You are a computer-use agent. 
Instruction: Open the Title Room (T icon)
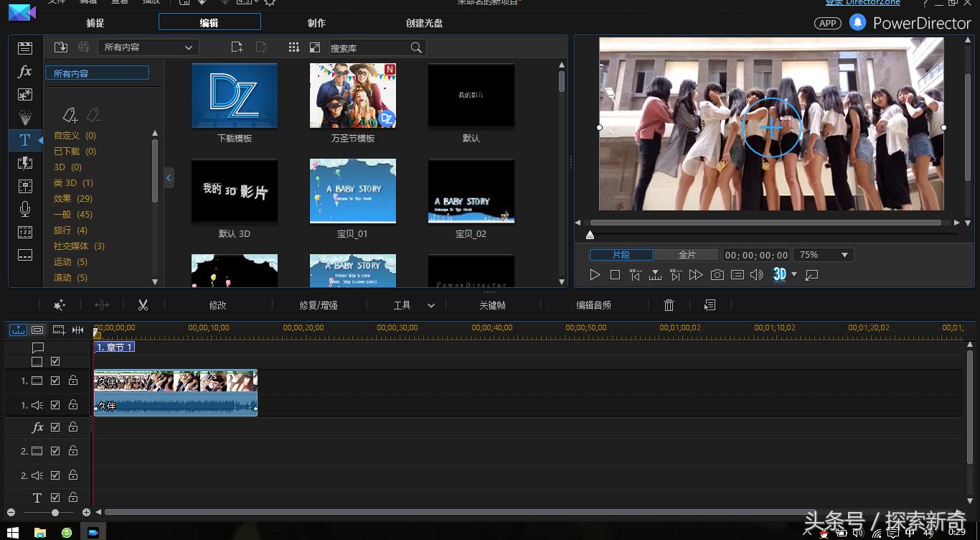25,140
